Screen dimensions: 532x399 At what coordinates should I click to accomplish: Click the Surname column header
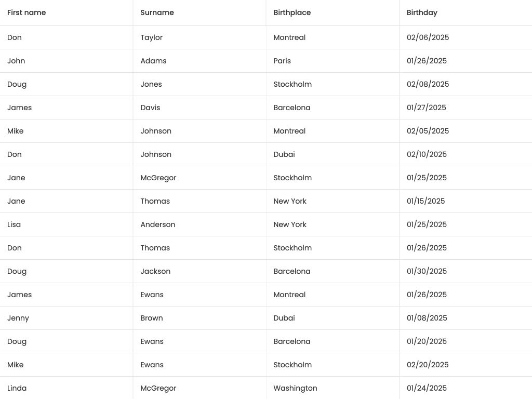click(157, 12)
